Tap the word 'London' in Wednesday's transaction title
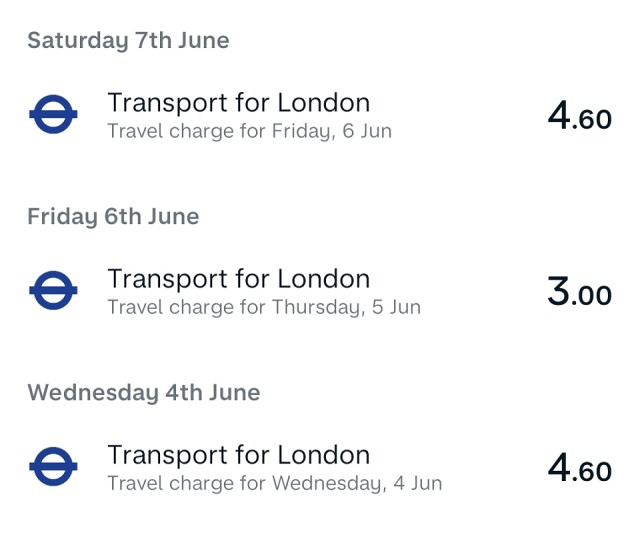The image size is (640, 545). [x=324, y=454]
